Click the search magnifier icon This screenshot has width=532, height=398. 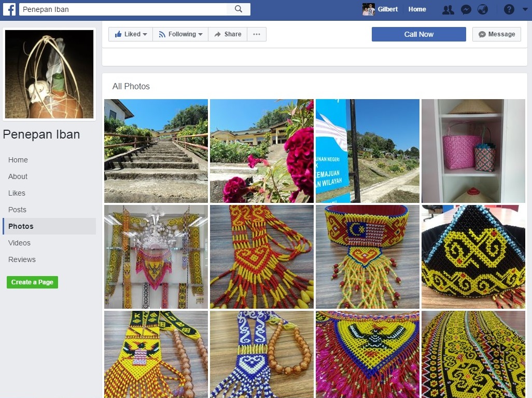(239, 9)
